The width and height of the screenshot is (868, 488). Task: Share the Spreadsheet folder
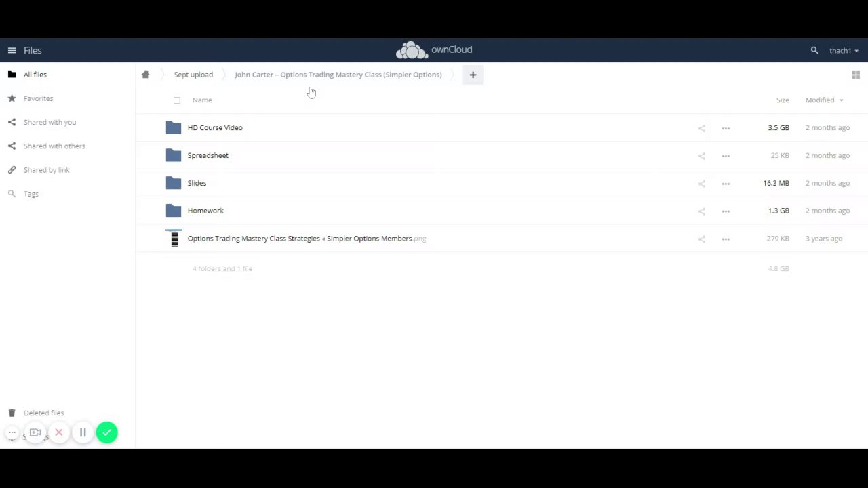(x=702, y=156)
